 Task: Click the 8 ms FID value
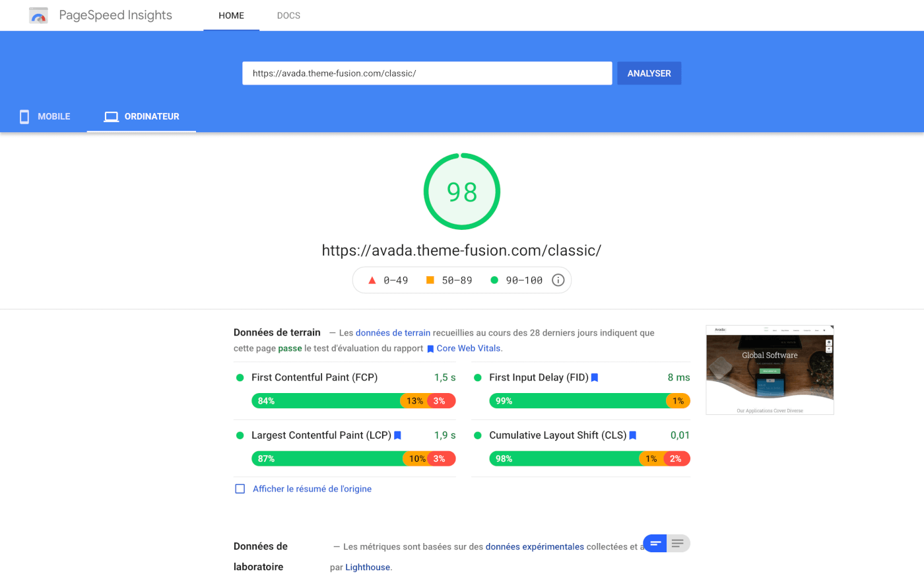[x=678, y=378]
